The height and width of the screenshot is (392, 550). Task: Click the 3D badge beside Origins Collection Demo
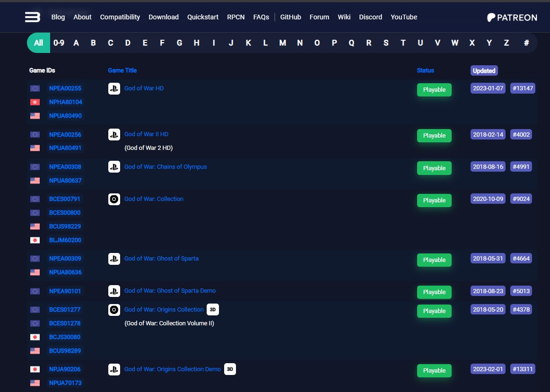(x=230, y=369)
